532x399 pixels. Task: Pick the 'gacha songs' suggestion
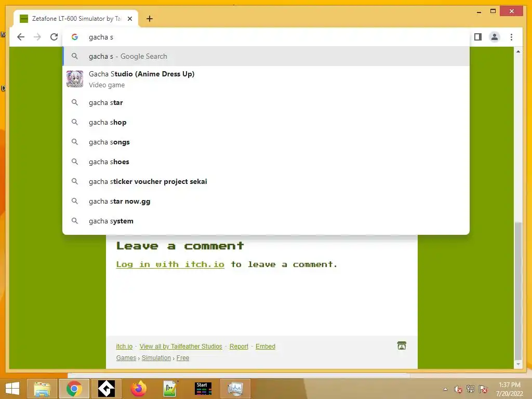click(x=266, y=142)
